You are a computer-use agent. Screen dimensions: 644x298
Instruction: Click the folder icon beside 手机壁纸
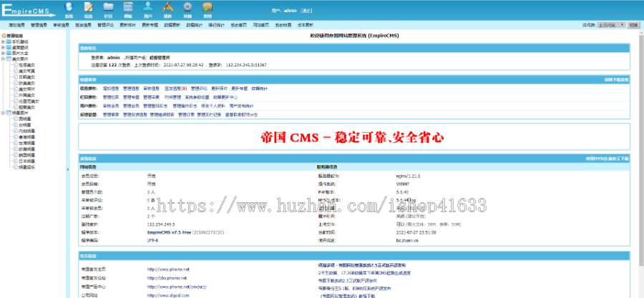tap(9, 42)
